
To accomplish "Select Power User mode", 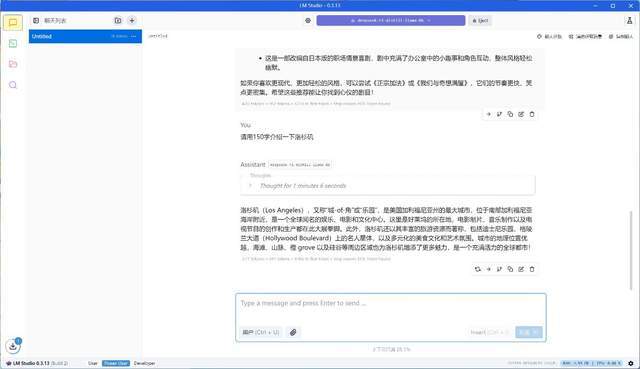I will 116,363.
